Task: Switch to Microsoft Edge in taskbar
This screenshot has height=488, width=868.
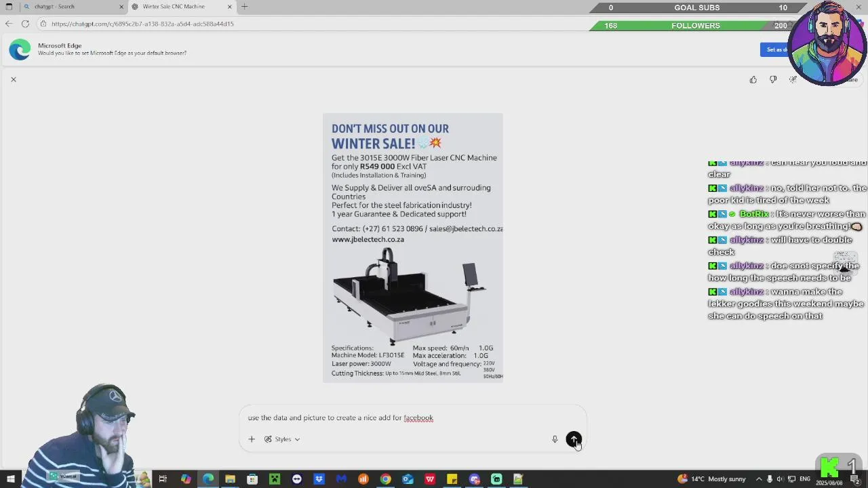Action: pyautogui.click(x=208, y=479)
